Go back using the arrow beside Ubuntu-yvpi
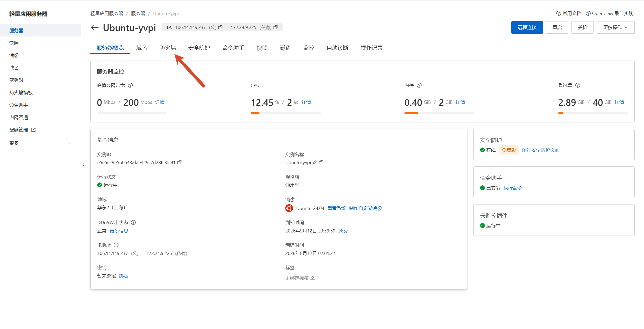 (95, 27)
